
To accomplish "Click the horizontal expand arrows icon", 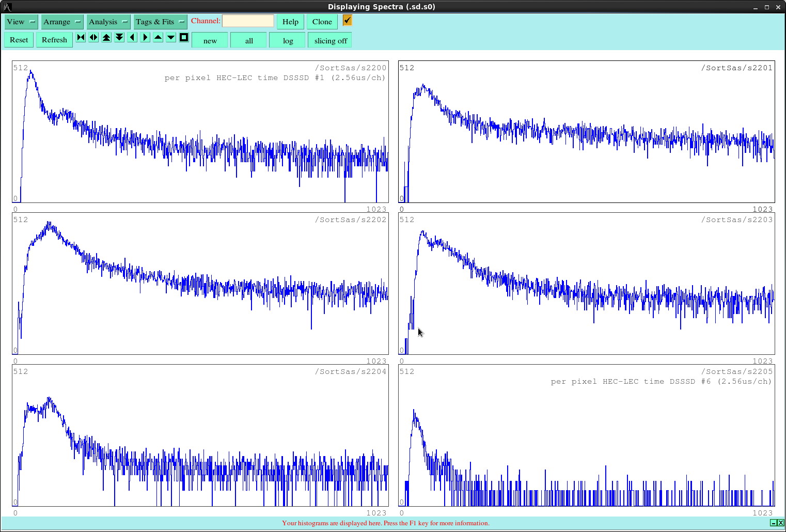I will pos(93,37).
